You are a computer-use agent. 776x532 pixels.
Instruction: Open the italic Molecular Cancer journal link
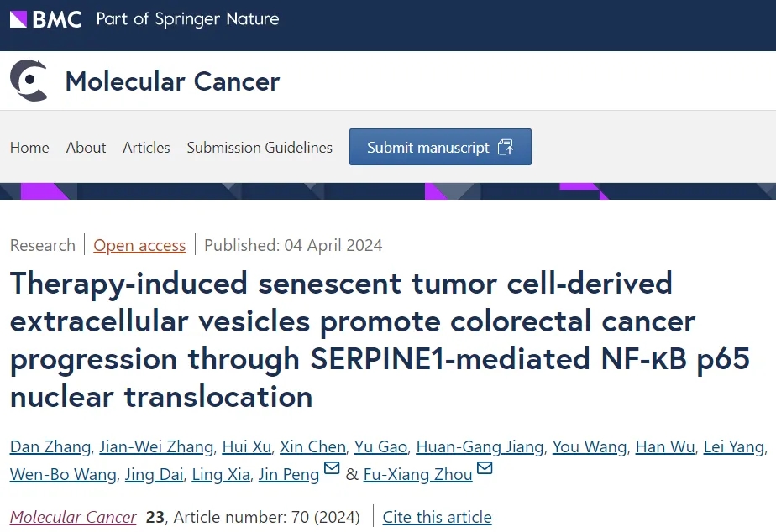pos(73,517)
